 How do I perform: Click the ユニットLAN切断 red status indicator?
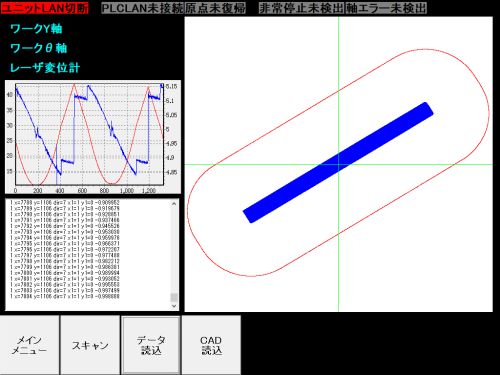point(45,8)
